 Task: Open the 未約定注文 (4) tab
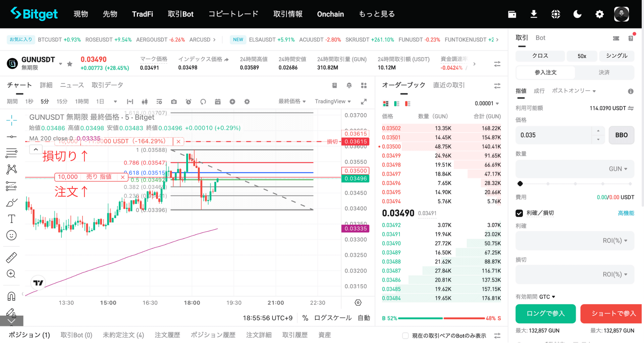(123, 335)
